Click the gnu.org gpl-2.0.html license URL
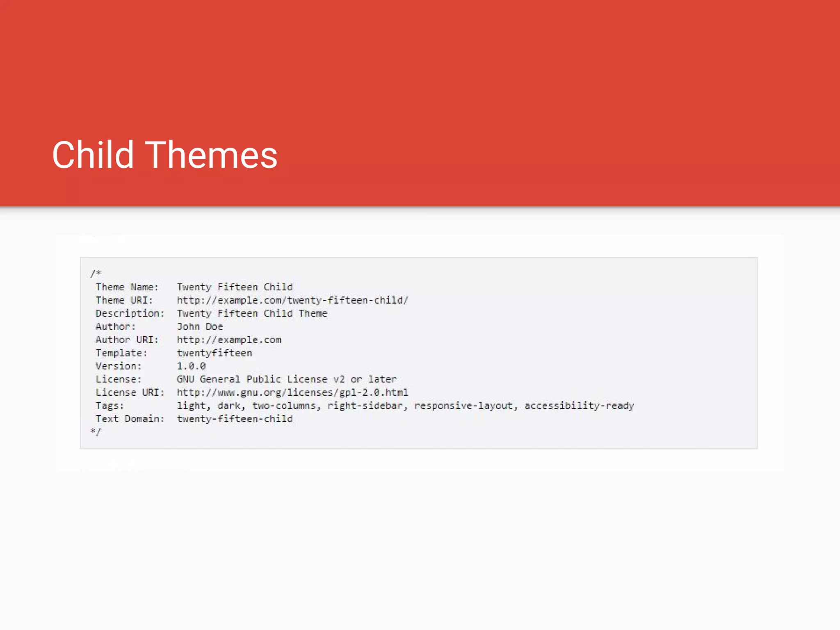 (x=292, y=393)
